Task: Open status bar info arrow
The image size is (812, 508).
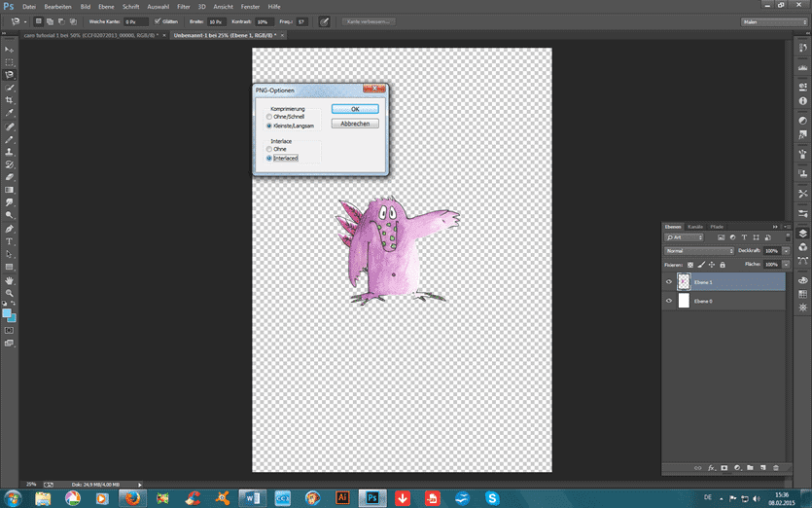Action: [140, 485]
